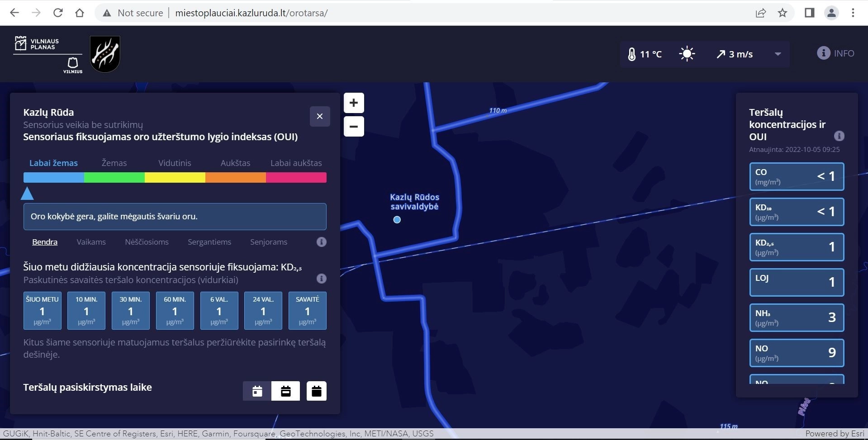Click the Labai aukštas index label
This screenshot has width=868, height=440.
[296, 163]
